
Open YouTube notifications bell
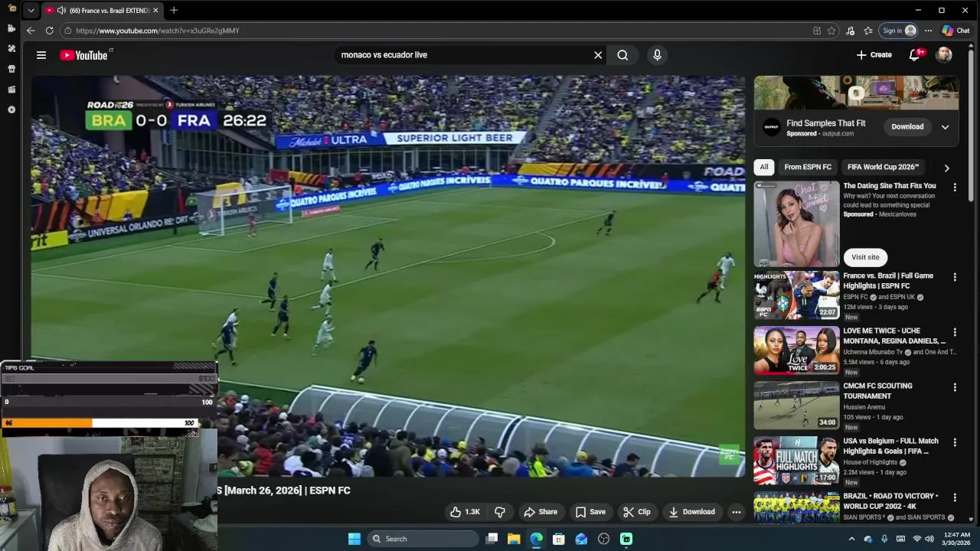click(914, 55)
